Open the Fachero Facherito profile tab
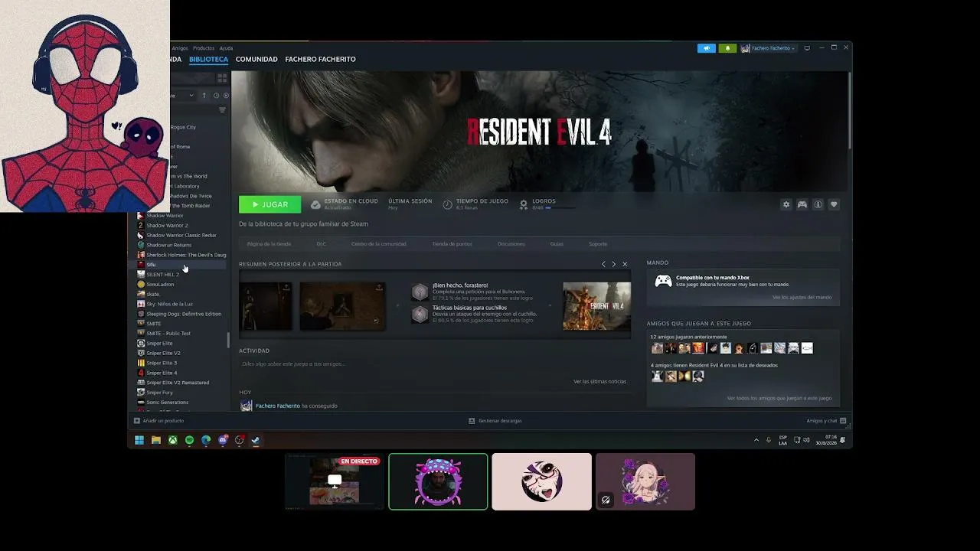Viewport: 980px width, 551px height. 320,60
